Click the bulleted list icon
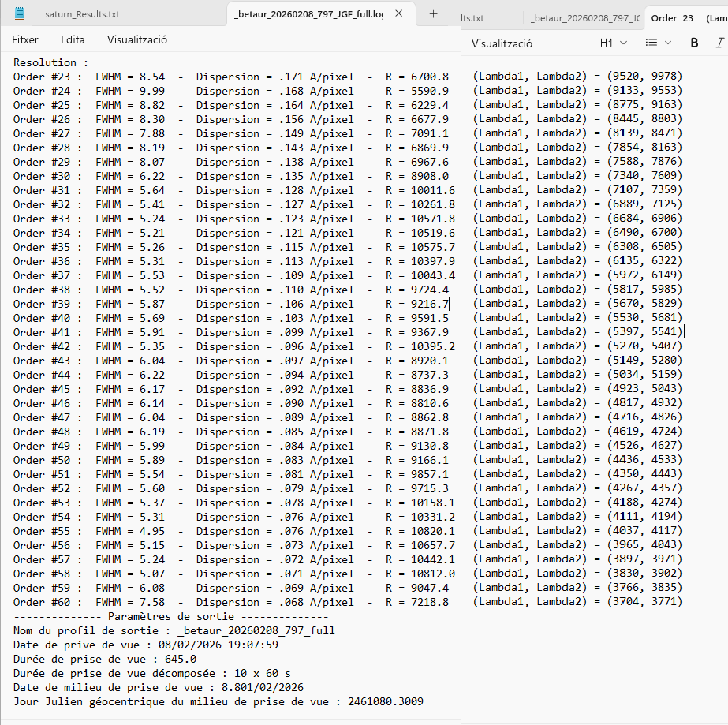The height and width of the screenshot is (725, 728). (x=651, y=43)
